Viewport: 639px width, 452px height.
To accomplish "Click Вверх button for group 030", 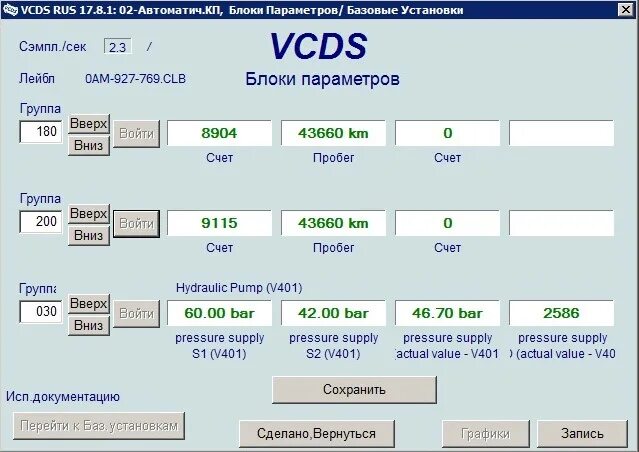I will (x=89, y=304).
